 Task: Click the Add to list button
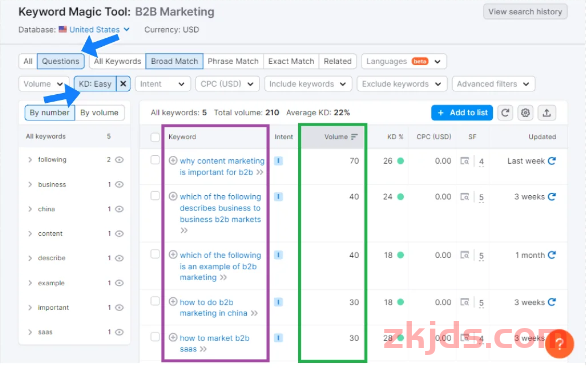click(x=462, y=113)
